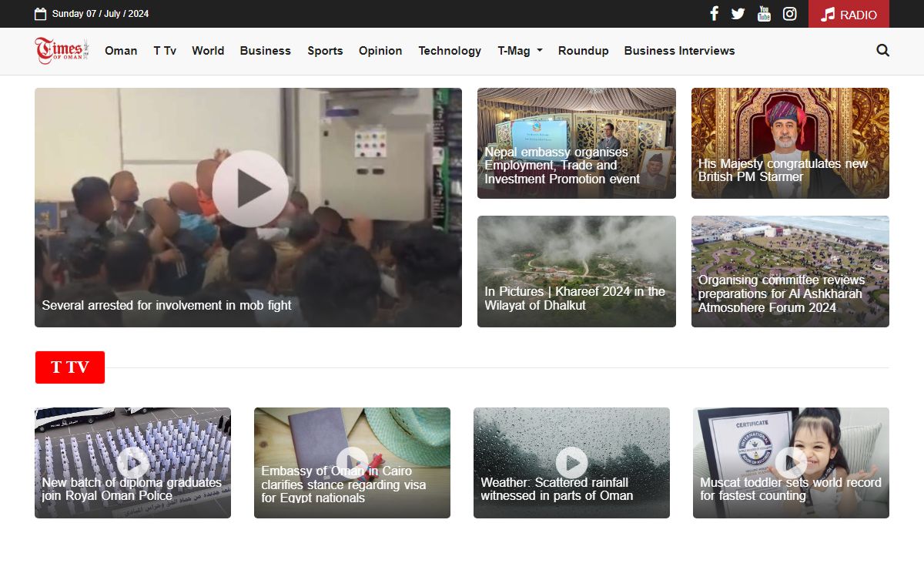
Task: Open the Facebook icon in top bar
Action: [714, 14]
